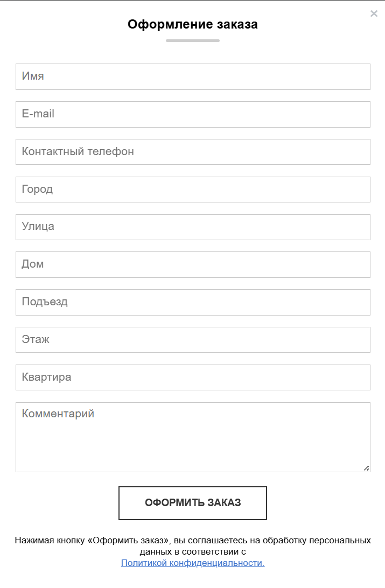Screen dimensions: 385x588
Task: Click the Дом input field
Action: 193,264
